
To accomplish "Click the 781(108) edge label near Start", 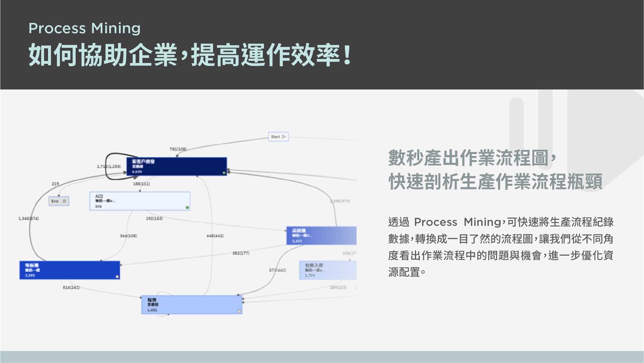I will (178, 149).
